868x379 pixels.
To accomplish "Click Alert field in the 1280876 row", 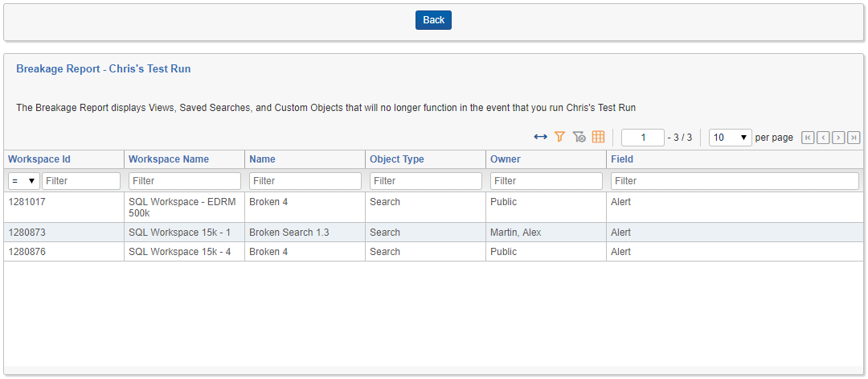I will [735, 252].
